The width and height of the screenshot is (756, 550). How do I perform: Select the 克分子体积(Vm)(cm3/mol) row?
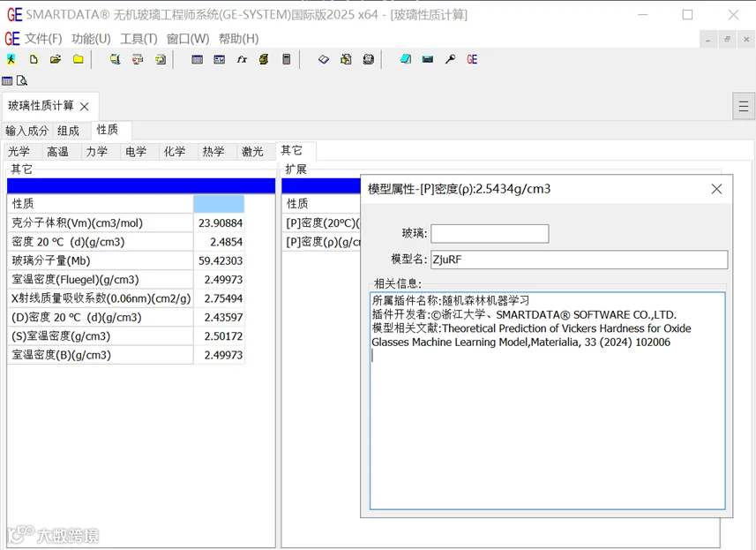click(x=125, y=222)
